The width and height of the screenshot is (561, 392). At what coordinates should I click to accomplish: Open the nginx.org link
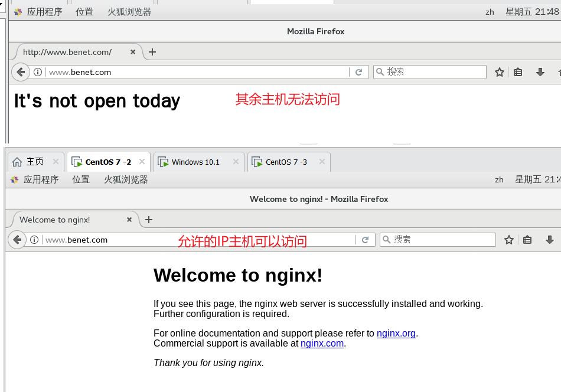[x=396, y=334]
